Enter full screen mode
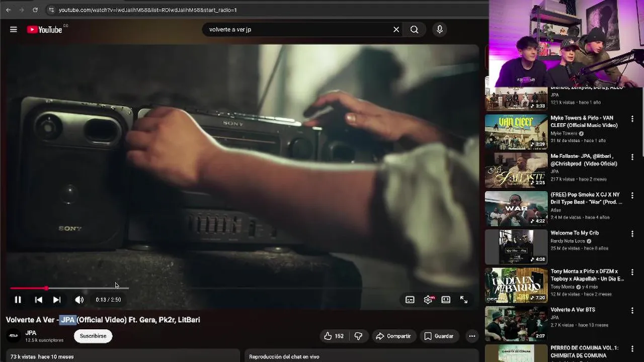This screenshot has height=362, width=644. (464, 300)
